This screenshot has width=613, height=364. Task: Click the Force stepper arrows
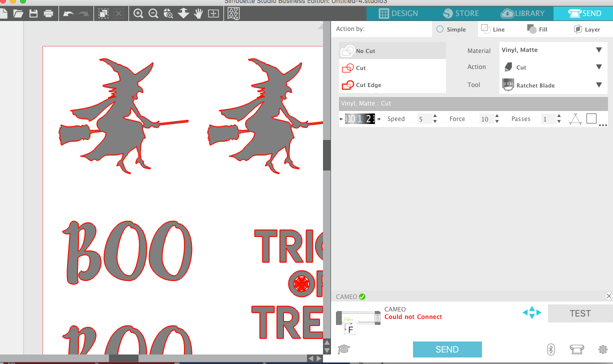497,119
